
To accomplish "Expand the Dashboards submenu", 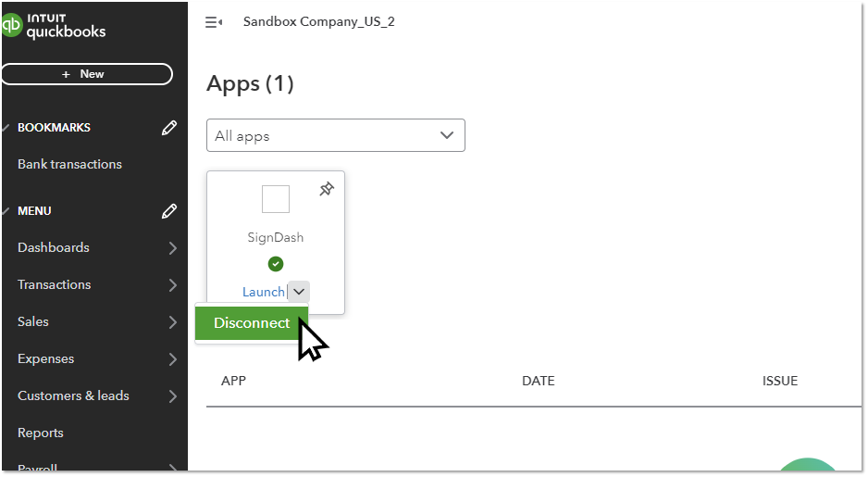I will [x=172, y=248].
